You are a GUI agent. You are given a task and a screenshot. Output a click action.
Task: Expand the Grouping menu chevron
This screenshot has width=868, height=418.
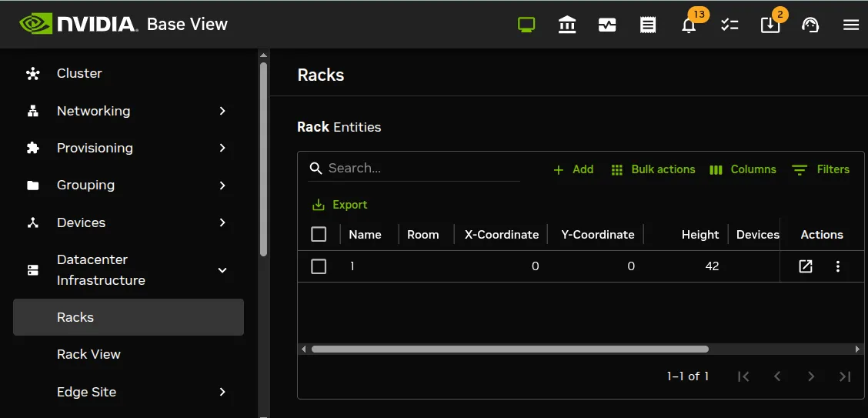[222, 186]
